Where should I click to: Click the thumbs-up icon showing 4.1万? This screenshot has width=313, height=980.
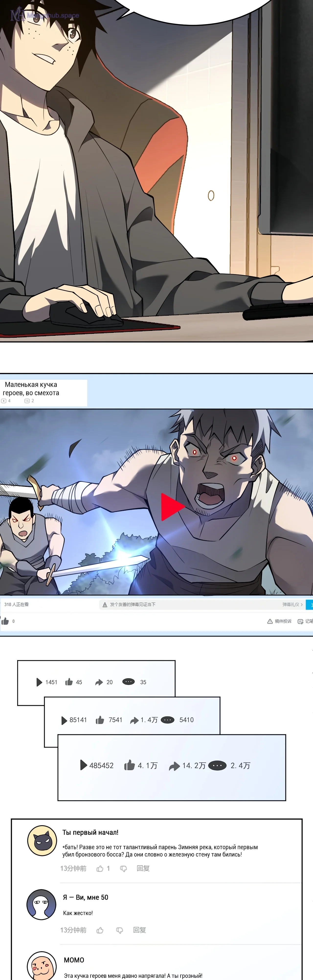130,765
